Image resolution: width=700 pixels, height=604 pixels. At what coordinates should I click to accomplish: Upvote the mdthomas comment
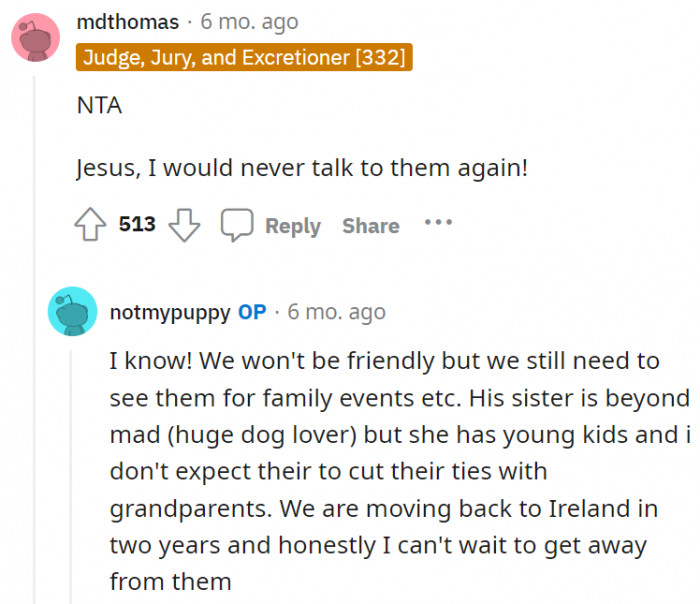coord(92,225)
